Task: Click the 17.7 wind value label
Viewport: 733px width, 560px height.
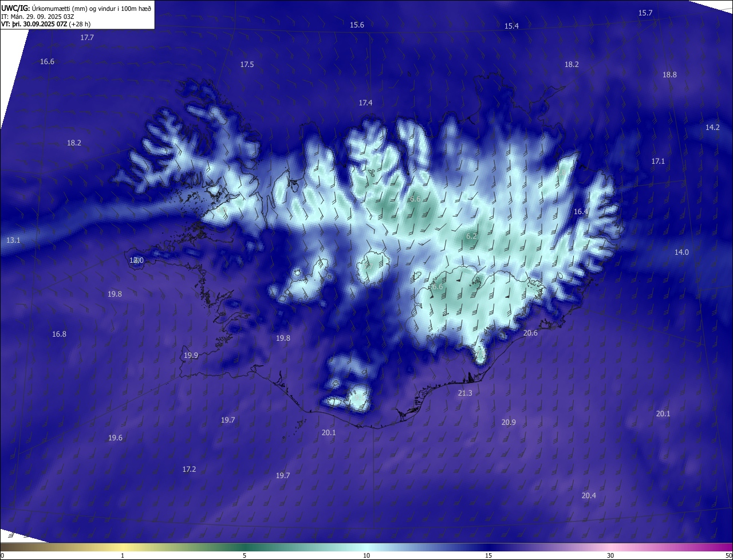Action: coord(87,37)
